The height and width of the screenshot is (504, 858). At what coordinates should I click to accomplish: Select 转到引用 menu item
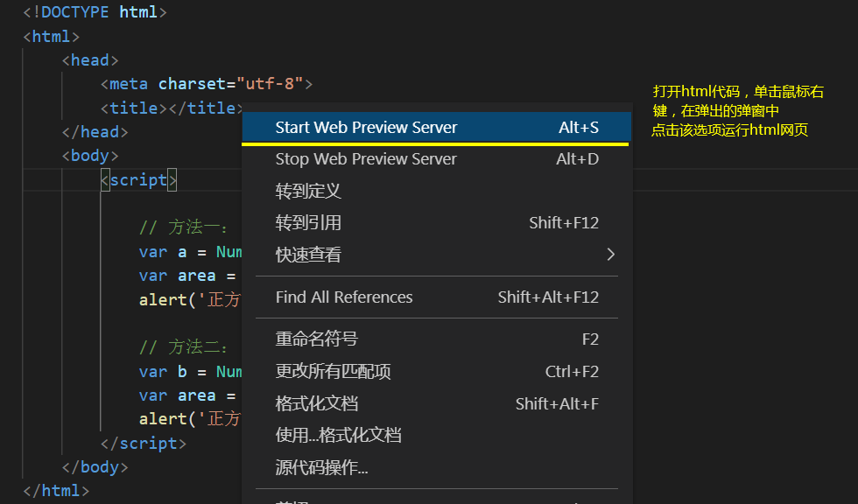click(308, 223)
